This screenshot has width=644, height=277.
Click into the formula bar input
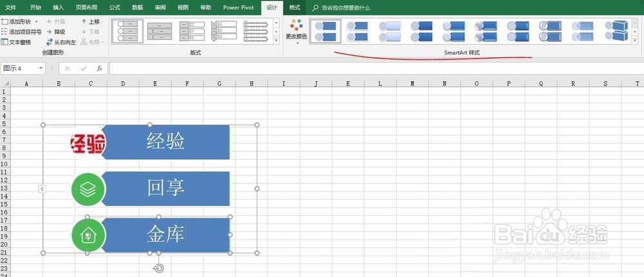tap(376, 68)
